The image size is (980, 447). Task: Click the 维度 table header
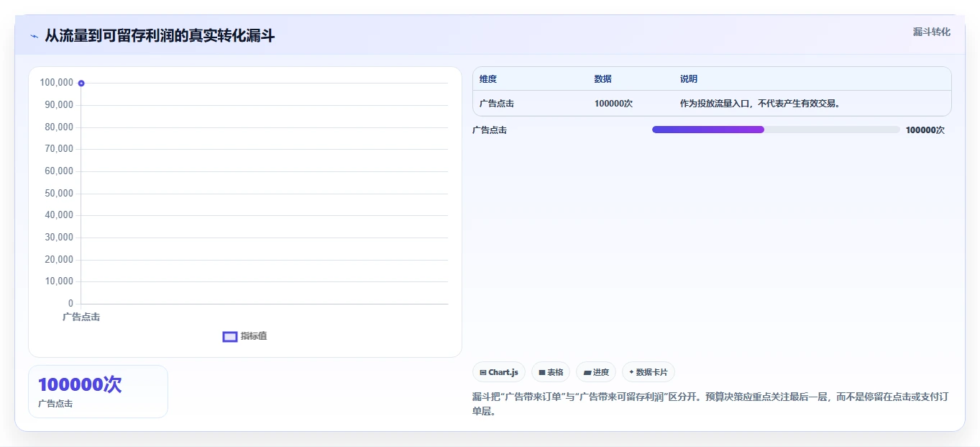(x=488, y=79)
